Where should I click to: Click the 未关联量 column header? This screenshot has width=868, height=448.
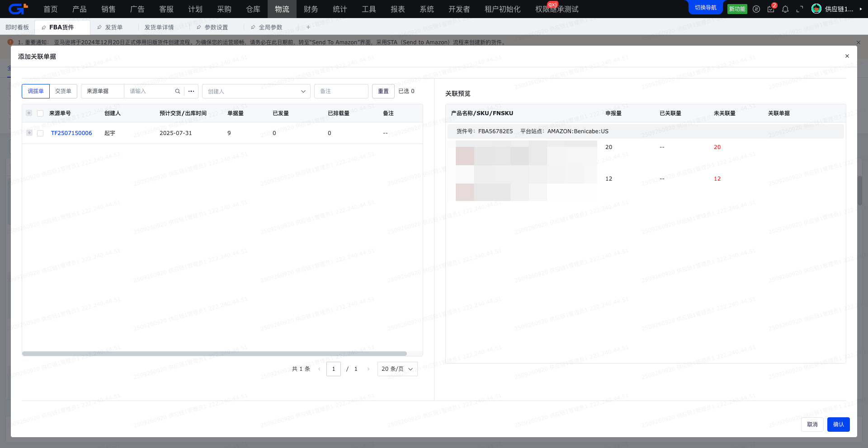(725, 113)
